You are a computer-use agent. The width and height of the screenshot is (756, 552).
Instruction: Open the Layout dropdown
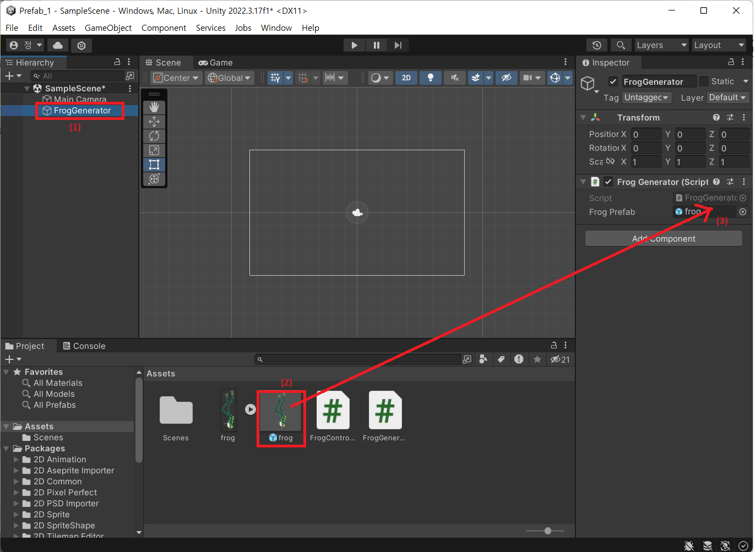[x=719, y=45]
